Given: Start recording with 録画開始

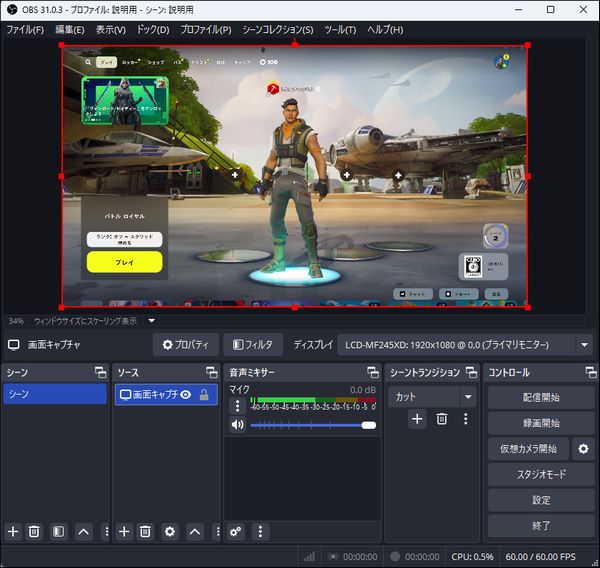Looking at the screenshot, I should pos(541,423).
